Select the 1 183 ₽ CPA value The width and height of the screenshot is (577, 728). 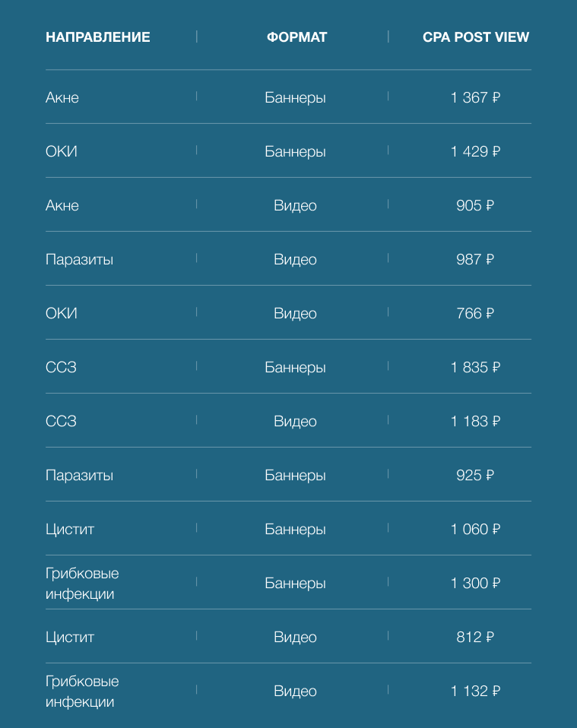point(475,421)
